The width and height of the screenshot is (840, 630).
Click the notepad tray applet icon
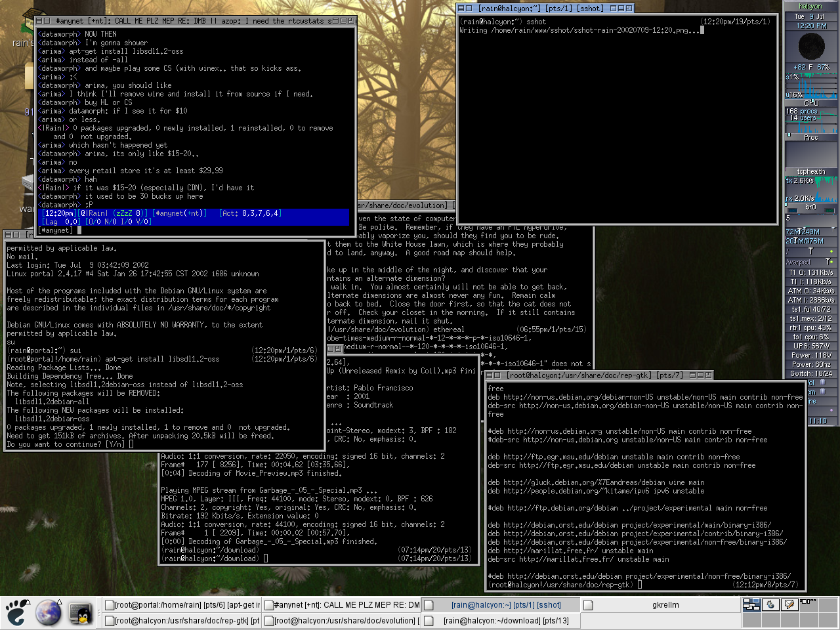(x=789, y=604)
